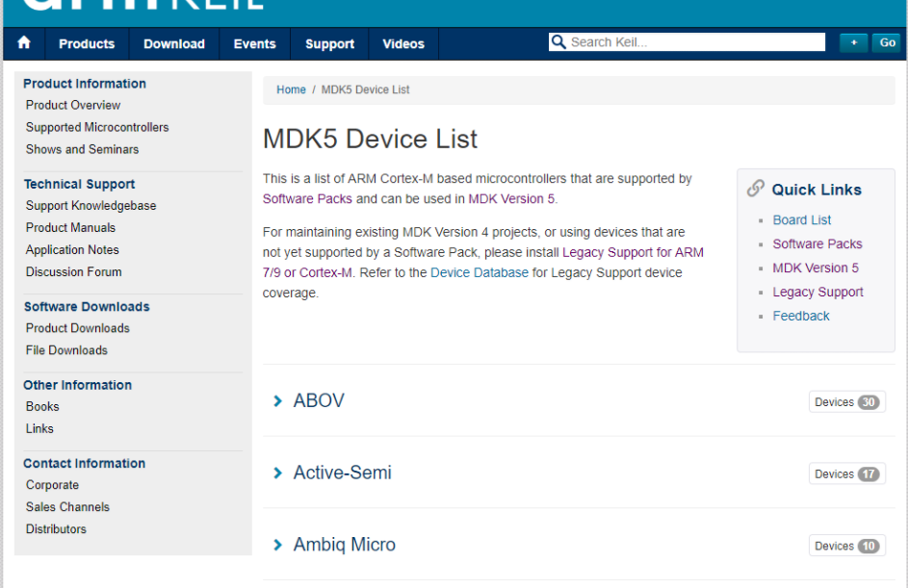Expand the Ambiq Micro chevron
The width and height of the screenshot is (908, 588).
(278, 545)
